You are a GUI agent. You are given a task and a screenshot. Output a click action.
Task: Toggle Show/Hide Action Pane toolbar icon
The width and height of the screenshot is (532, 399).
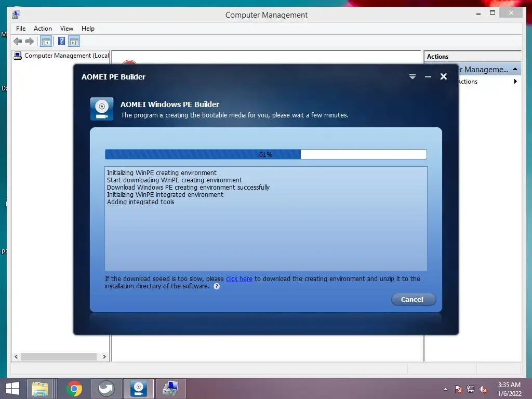(x=74, y=42)
